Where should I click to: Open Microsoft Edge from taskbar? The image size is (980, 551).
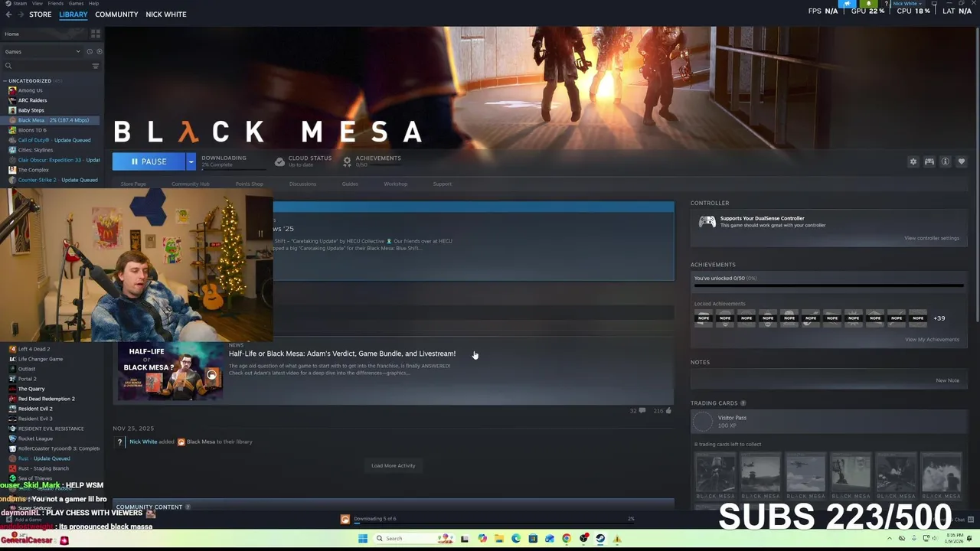(x=516, y=538)
